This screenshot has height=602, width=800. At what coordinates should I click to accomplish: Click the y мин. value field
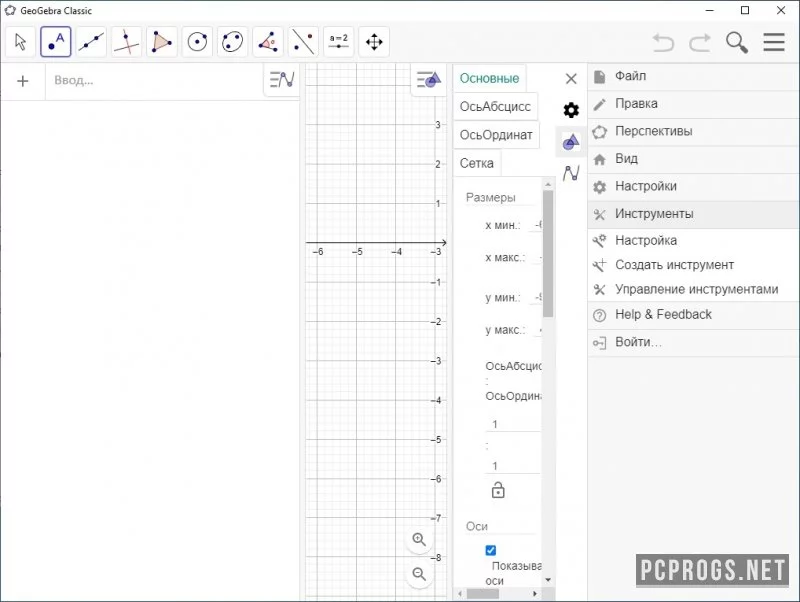[535, 297]
